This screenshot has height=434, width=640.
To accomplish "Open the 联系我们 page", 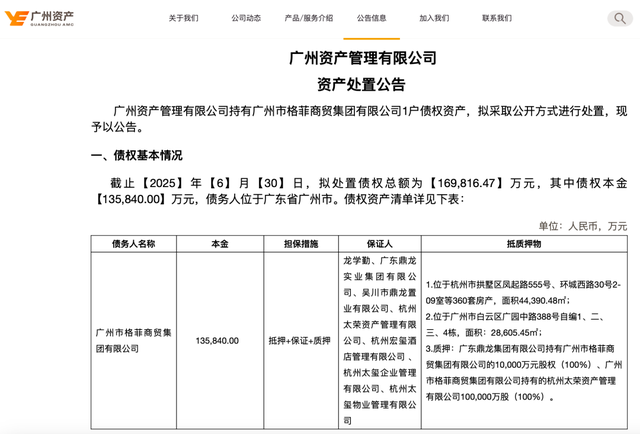I will pyautogui.click(x=497, y=18).
